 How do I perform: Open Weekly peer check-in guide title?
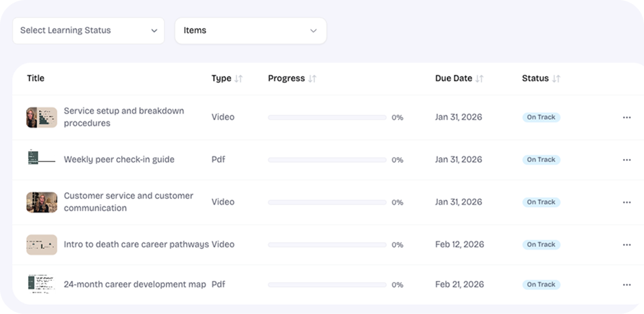coord(119,160)
